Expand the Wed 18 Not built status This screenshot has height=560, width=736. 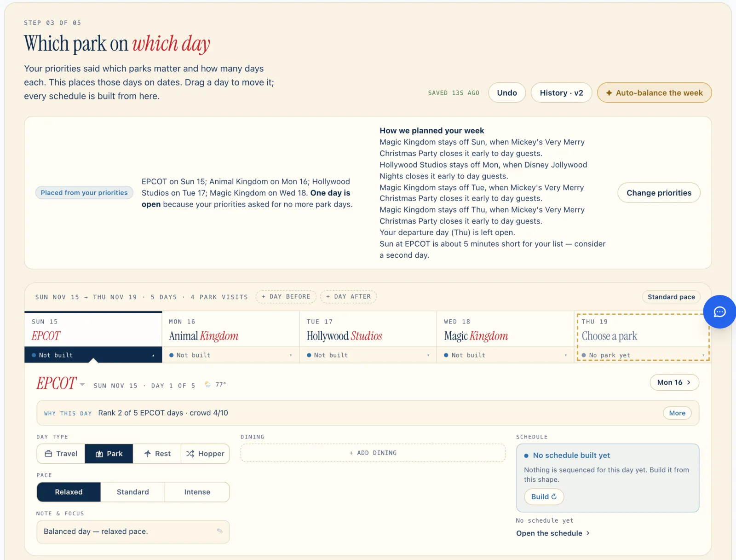pos(505,355)
